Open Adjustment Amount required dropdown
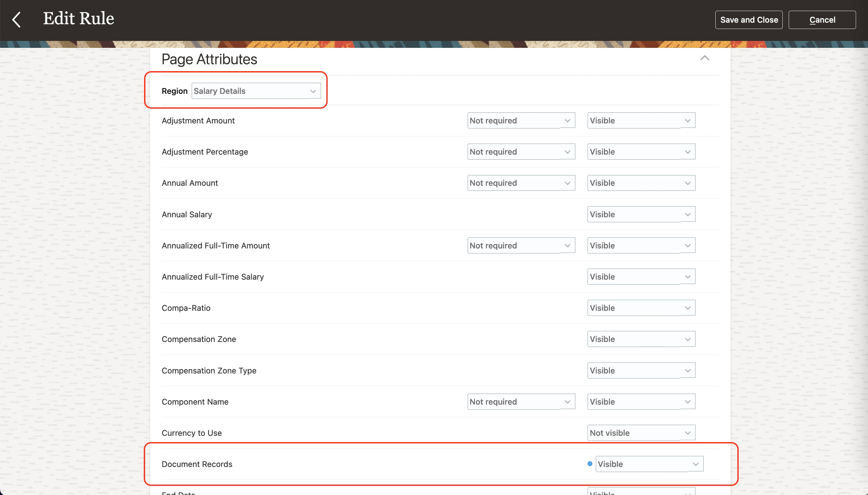This screenshot has height=495, width=868. point(521,121)
